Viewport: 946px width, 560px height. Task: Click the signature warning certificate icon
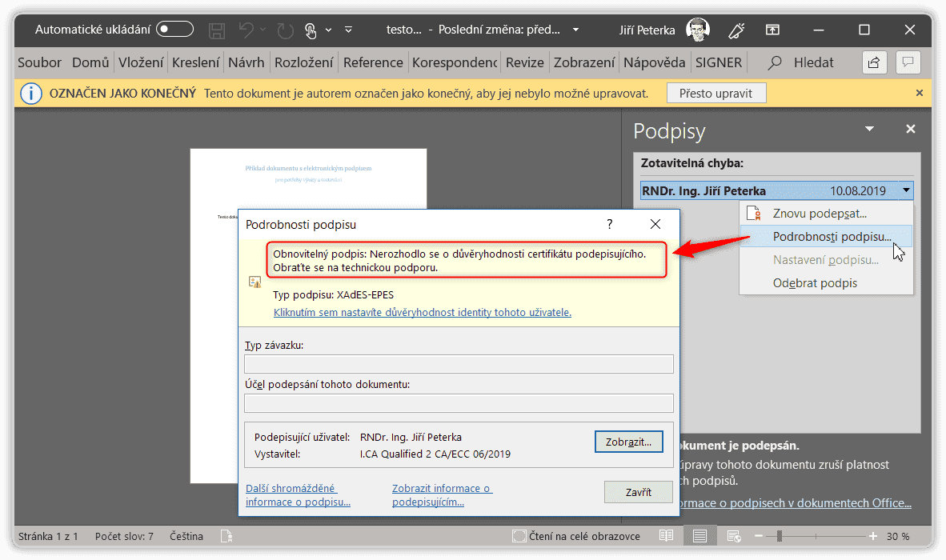(x=255, y=282)
